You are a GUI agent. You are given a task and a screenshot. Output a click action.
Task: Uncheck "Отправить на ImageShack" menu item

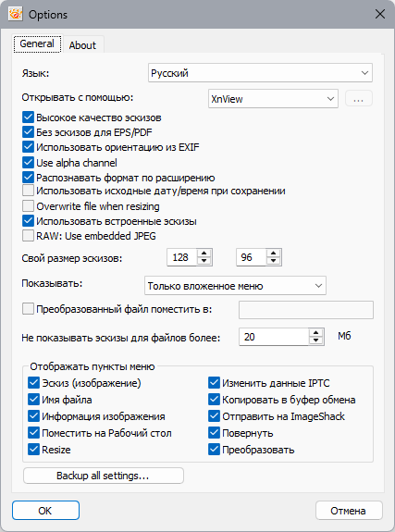click(214, 416)
